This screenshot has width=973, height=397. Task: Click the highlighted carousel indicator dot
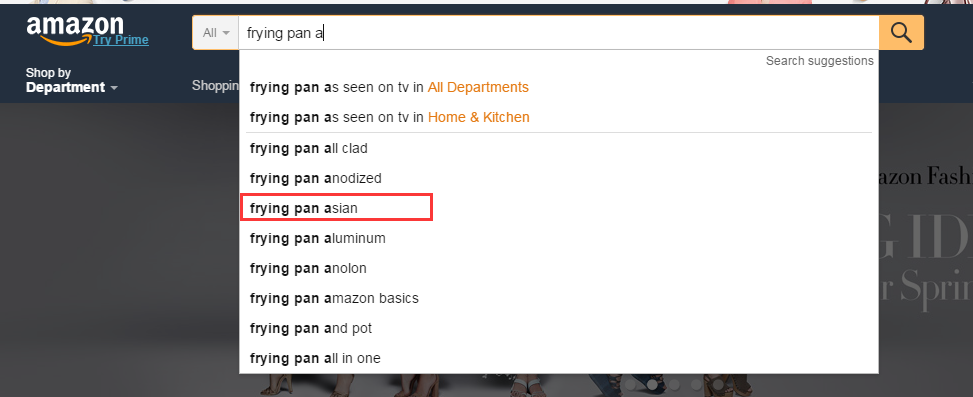tap(652, 385)
